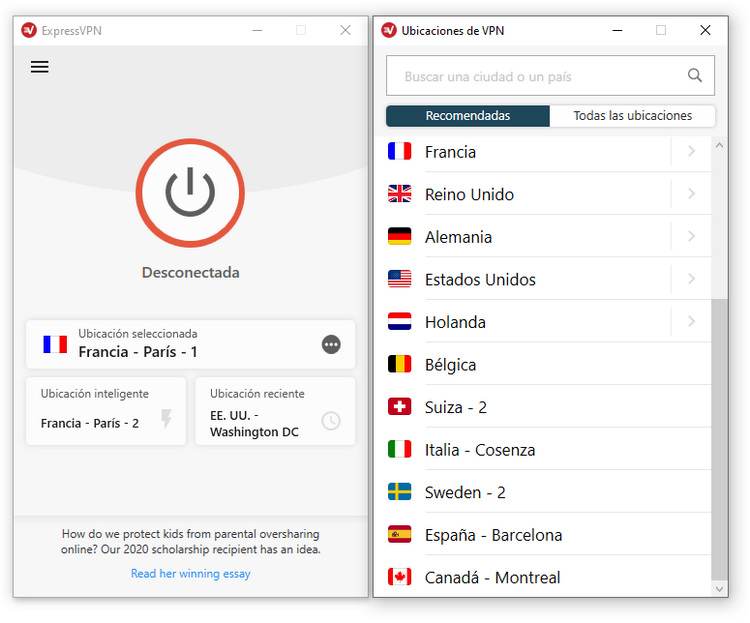Toggle the VPN power button
750x623 pixels.
click(x=190, y=193)
